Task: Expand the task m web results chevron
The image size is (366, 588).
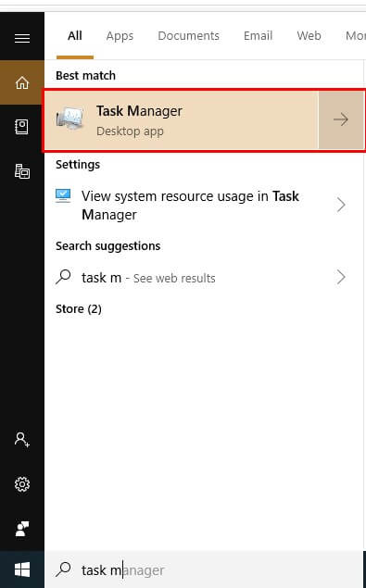Action: (341, 277)
